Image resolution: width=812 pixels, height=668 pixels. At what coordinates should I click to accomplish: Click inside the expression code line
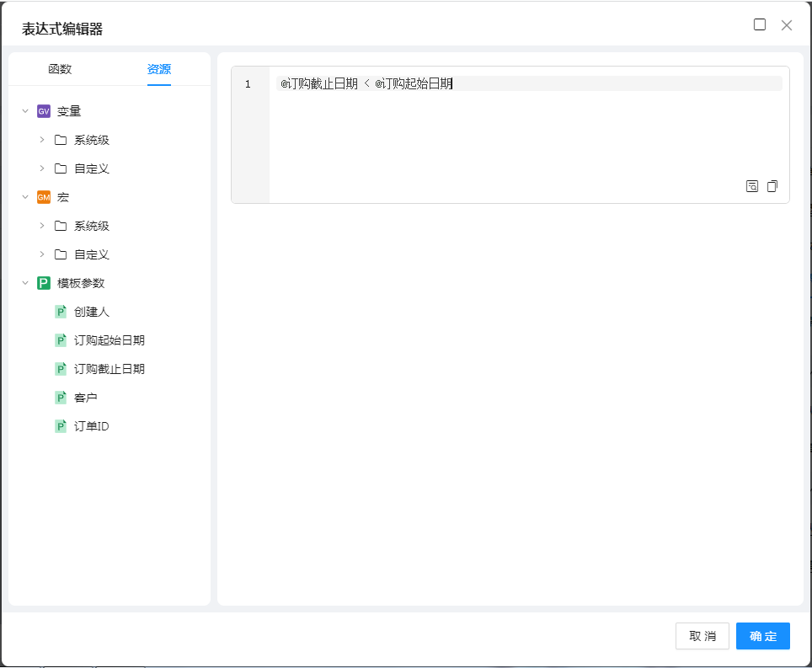pyautogui.click(x=590, y=83)
